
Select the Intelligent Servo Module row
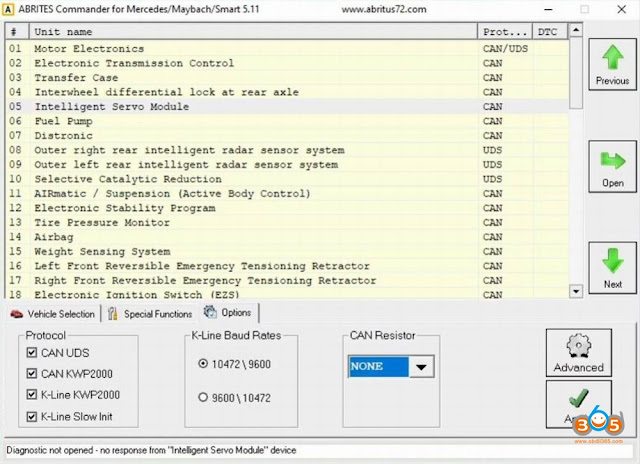[x=287, y=107]
